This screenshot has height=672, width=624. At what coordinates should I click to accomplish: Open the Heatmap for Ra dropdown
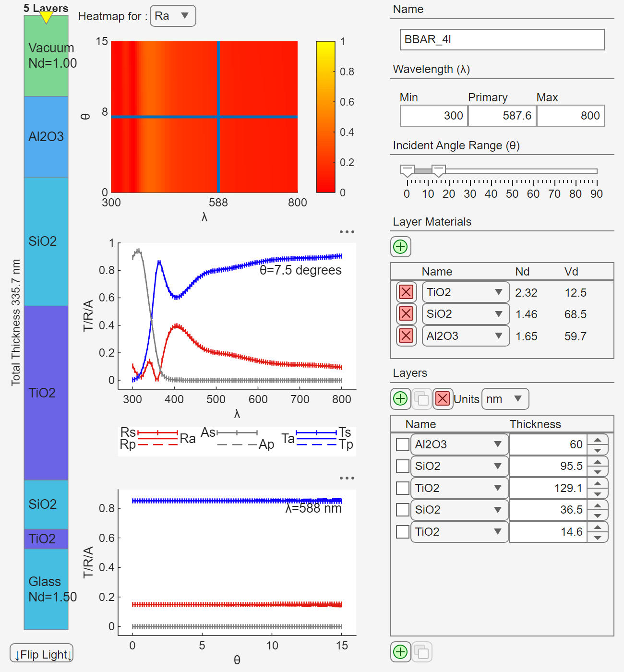click(x=173, y=16)
